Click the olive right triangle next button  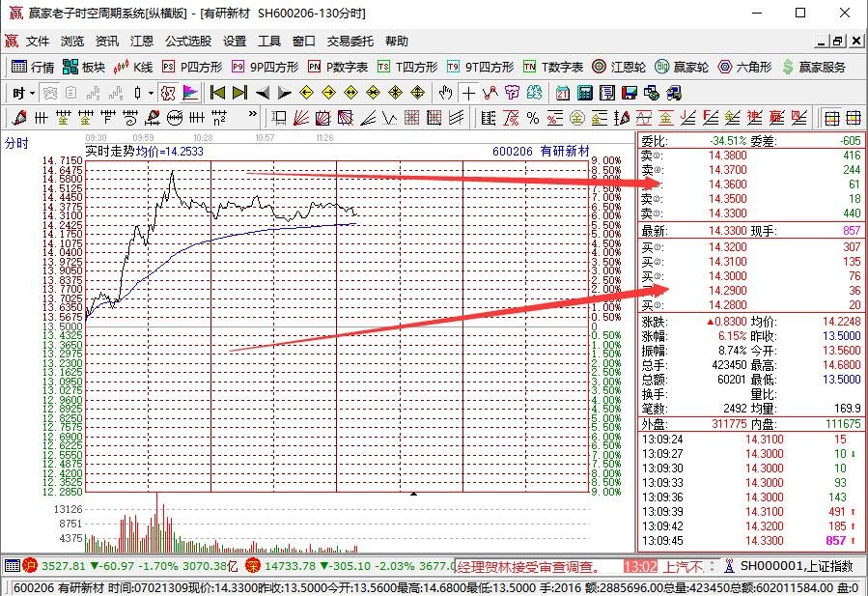click(284, 93)
